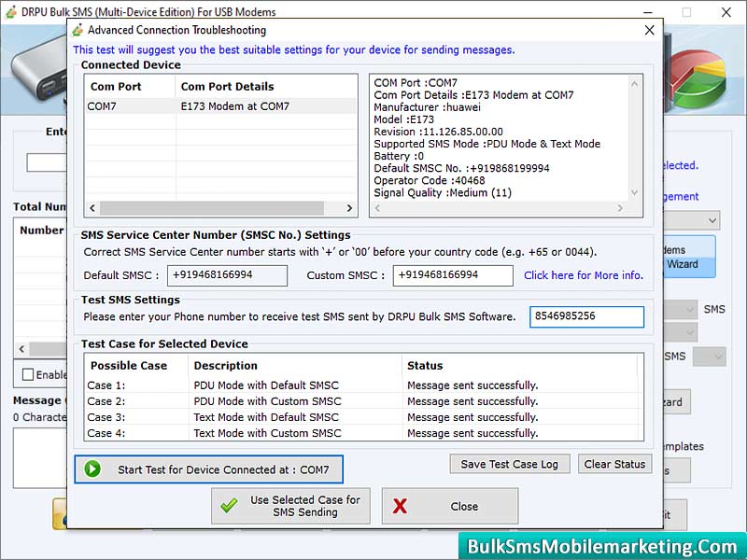This screenshot has width=747, height=560.
Task: Click the Manufacturer huawei line
Action: 427,107
